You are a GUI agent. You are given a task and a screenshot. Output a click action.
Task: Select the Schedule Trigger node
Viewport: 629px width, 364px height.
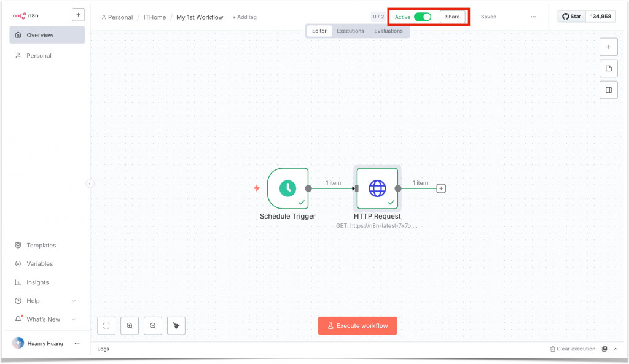(287, 188)
